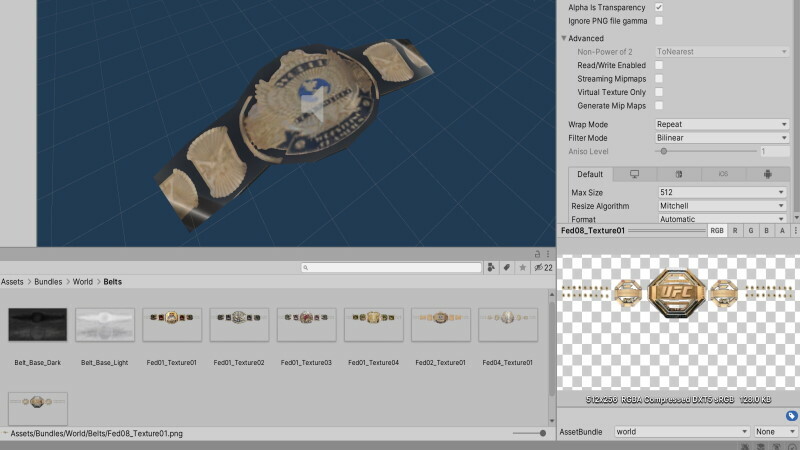Open the Max Size dropdown
The image size is (800, 450).
pyautogui.click(x=722, y=192)
